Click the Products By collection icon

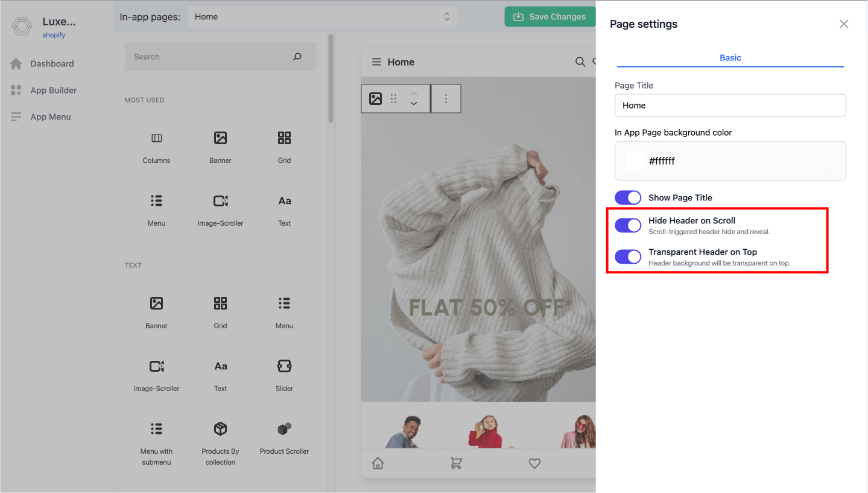(x=220, y=429)
